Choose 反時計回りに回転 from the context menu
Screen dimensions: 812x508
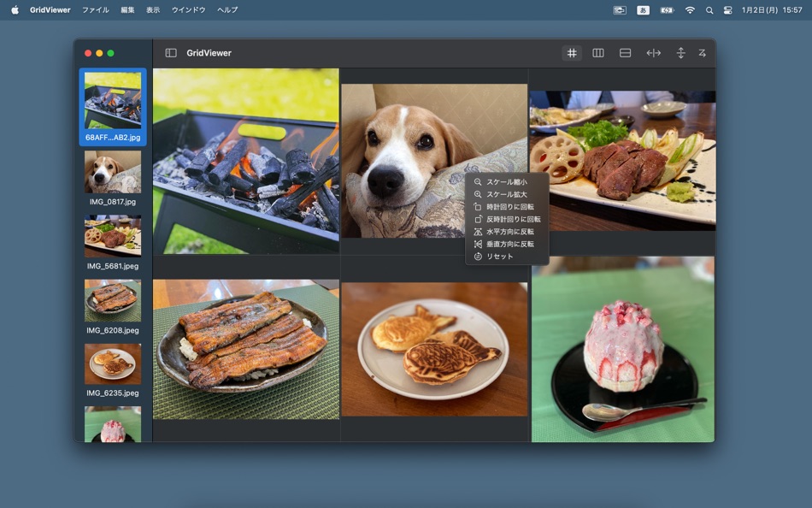(507, 219)
